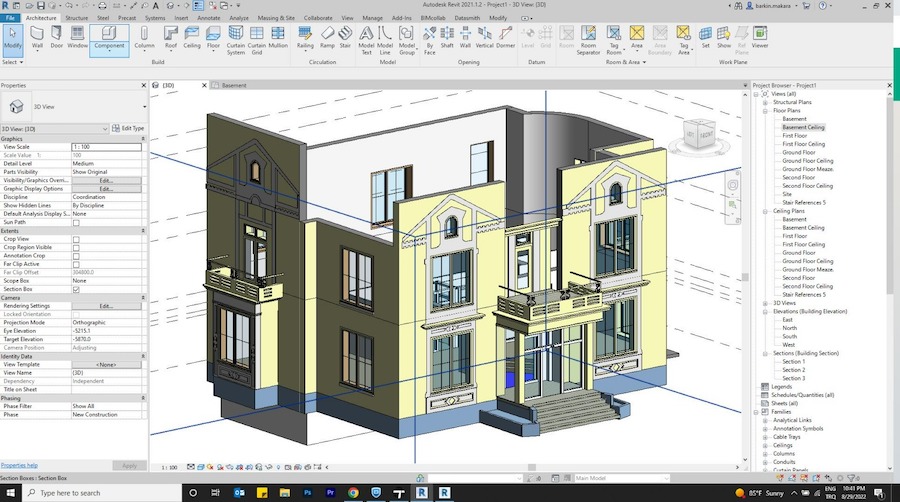Expand the 3D Views tree node
Screen dimensions: 900x502
765,303
